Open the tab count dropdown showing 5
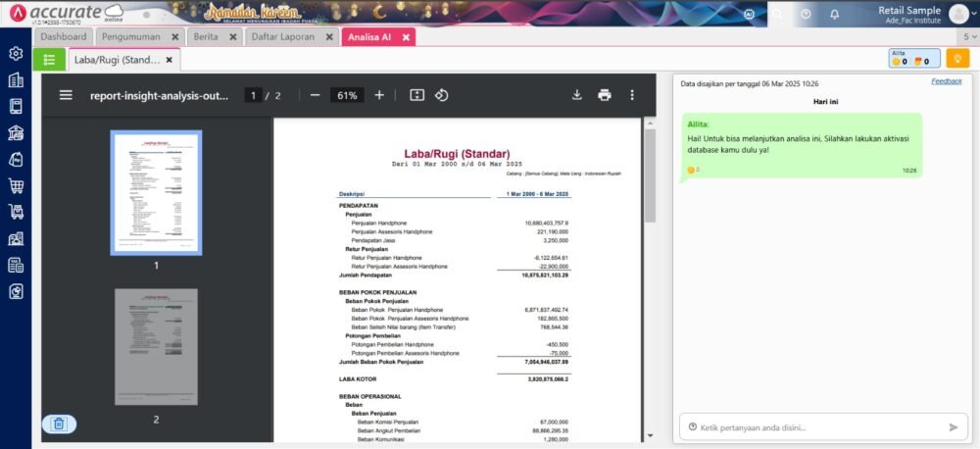This screenshot has width=980, height=449. coord(968,36)
